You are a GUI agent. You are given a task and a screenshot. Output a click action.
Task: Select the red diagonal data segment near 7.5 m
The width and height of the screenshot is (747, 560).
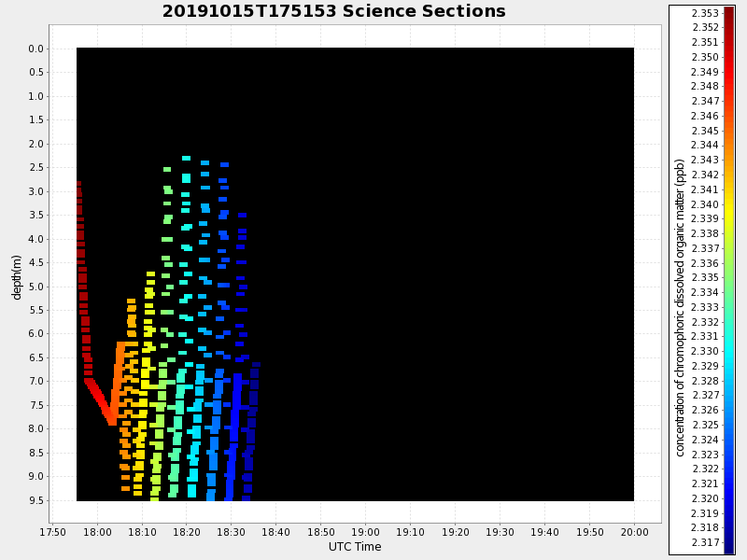100,398
